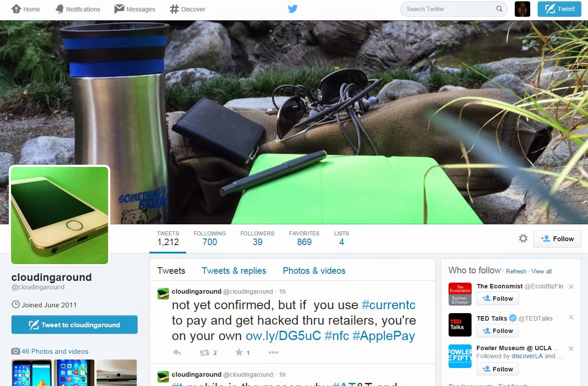Open the Followers 39 list
Viewport: 588px width, 386px height.
coord(257,238)
